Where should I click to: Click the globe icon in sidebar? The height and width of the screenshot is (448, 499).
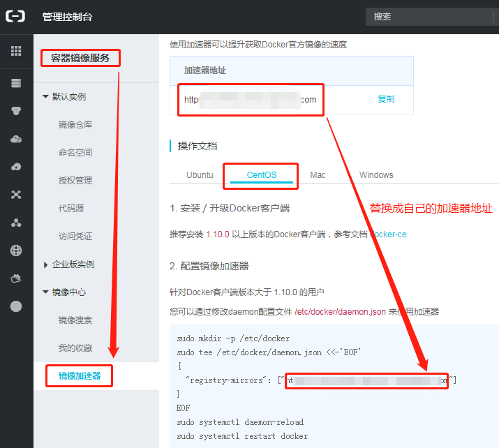[x=16, y=251]
